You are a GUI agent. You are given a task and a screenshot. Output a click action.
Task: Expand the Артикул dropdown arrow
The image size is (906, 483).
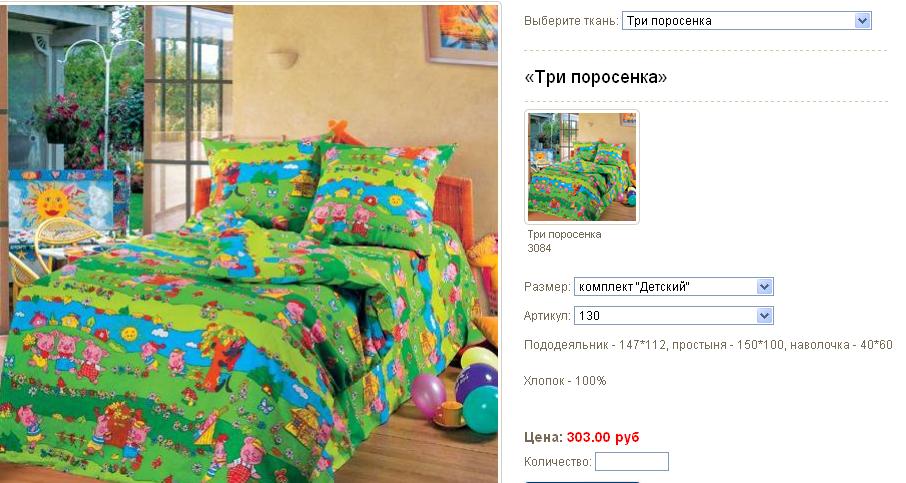[764, 315]
